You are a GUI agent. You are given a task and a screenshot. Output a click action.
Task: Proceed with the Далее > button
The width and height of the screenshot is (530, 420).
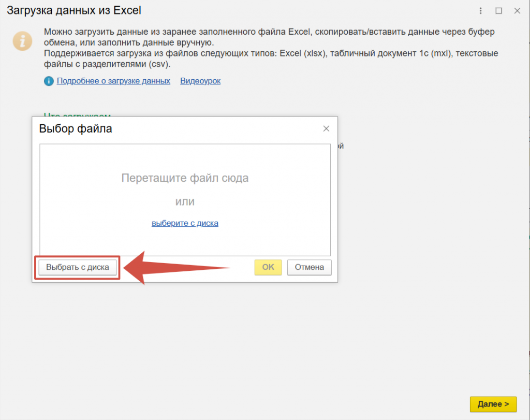493,404
